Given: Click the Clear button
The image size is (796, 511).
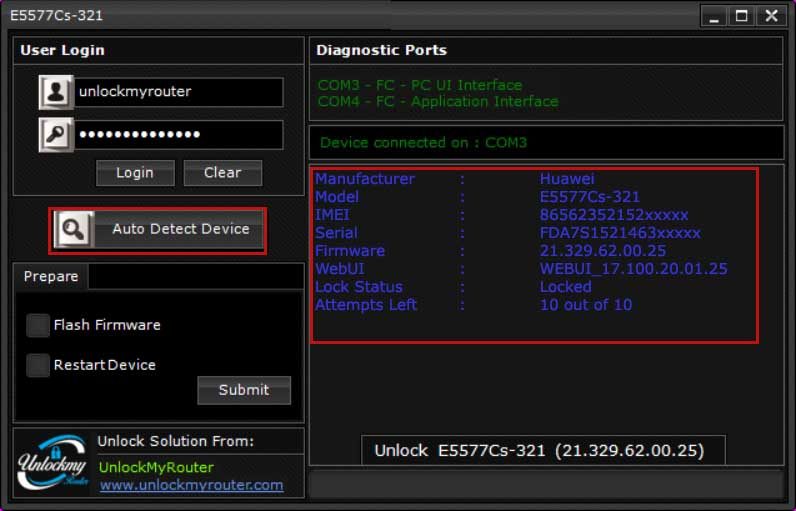Looking at the screenshot, I should pos(223,173).
